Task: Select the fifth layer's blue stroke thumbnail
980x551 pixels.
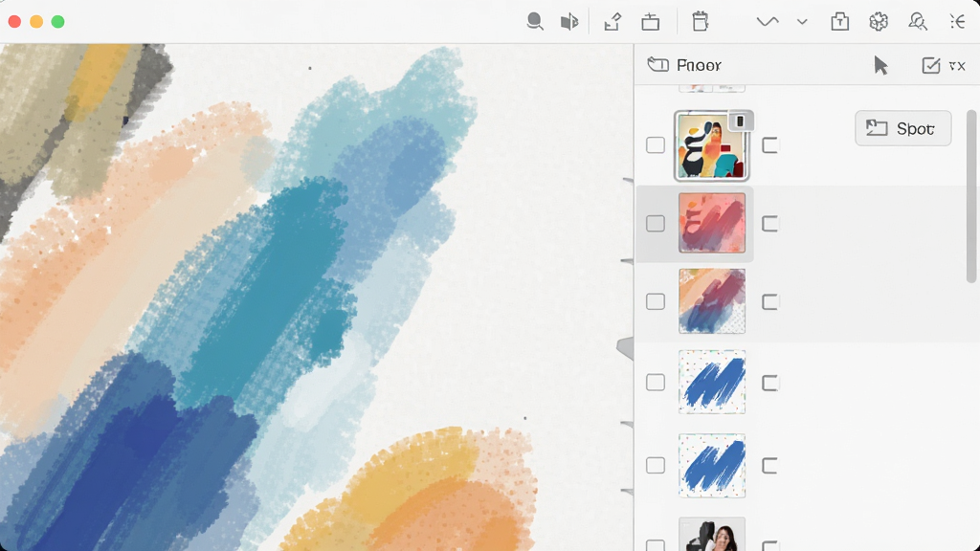Action: pyautogui.click(x=712, y=466)
